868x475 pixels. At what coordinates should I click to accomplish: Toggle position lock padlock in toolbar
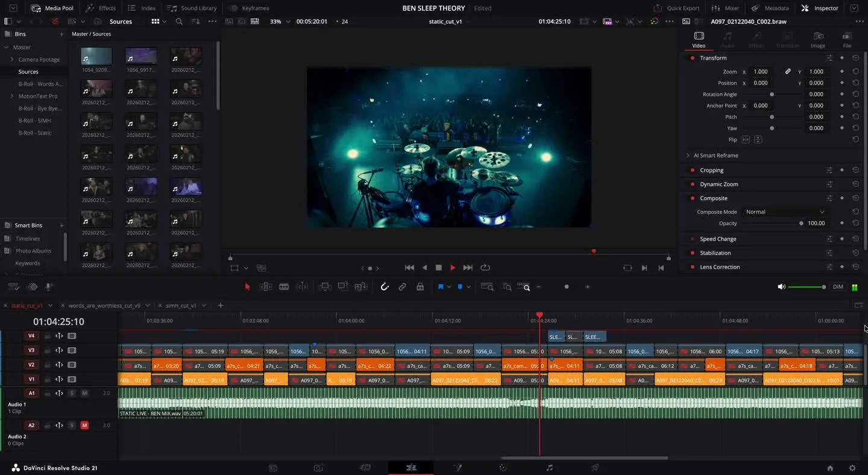(x=420, y=287)
